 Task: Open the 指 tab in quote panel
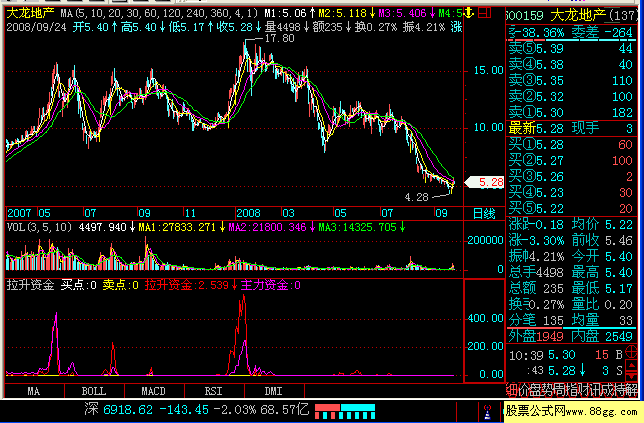pyautogui.click(x=571, y=390)
